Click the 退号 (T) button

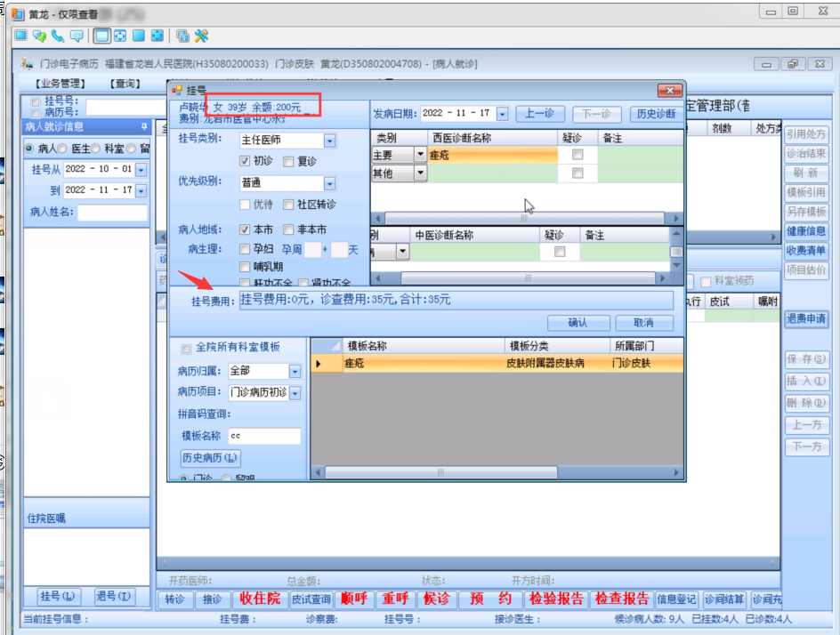[x=113, y=597]
